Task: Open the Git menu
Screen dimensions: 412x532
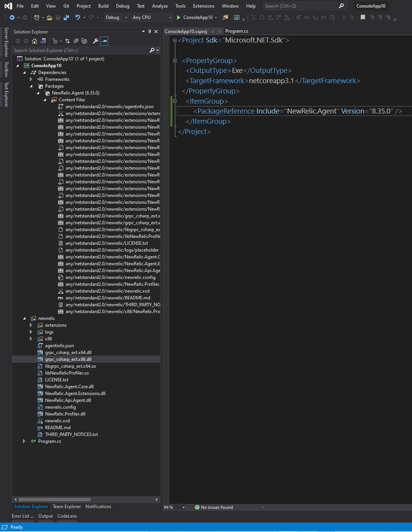Action: tap(66, 6)
